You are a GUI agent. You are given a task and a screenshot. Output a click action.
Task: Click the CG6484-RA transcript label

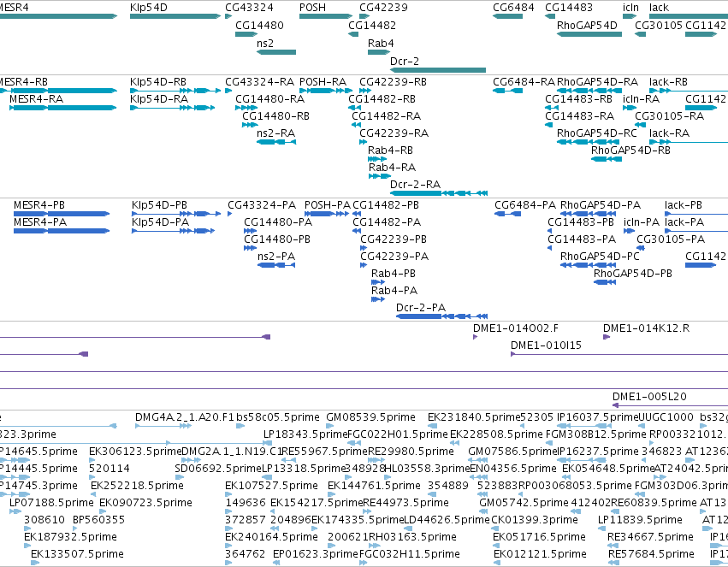(x=524, y=81)
